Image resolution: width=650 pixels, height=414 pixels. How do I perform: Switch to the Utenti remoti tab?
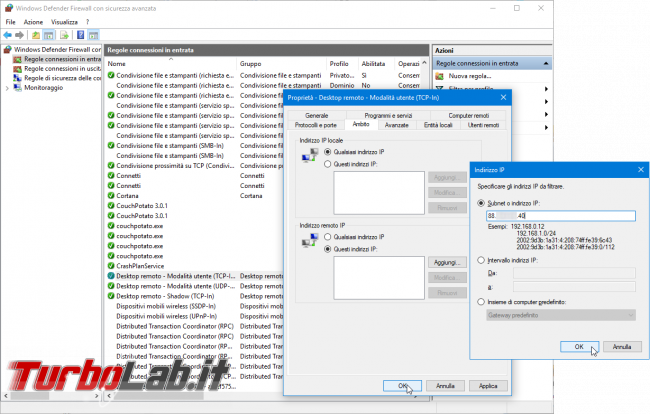(483, 125)
